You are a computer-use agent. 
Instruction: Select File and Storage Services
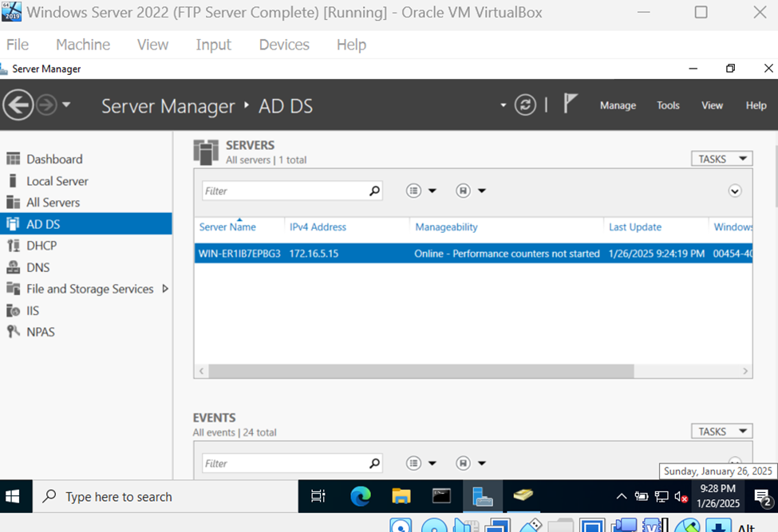[x=90, y=289]
